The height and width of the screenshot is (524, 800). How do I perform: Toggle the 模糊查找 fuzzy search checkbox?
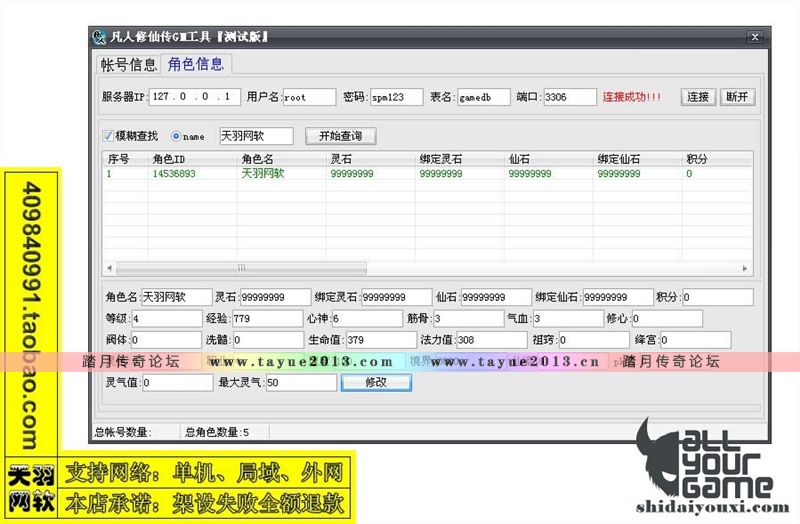pos(109,136)
